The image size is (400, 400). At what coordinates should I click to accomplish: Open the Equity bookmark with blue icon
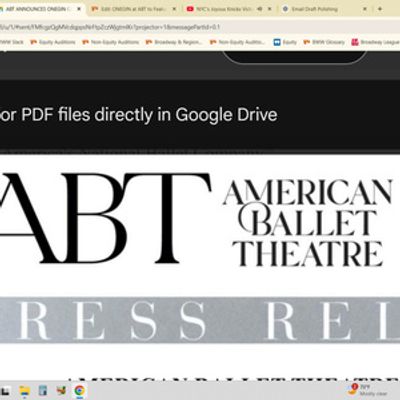[x=285, y=42]
